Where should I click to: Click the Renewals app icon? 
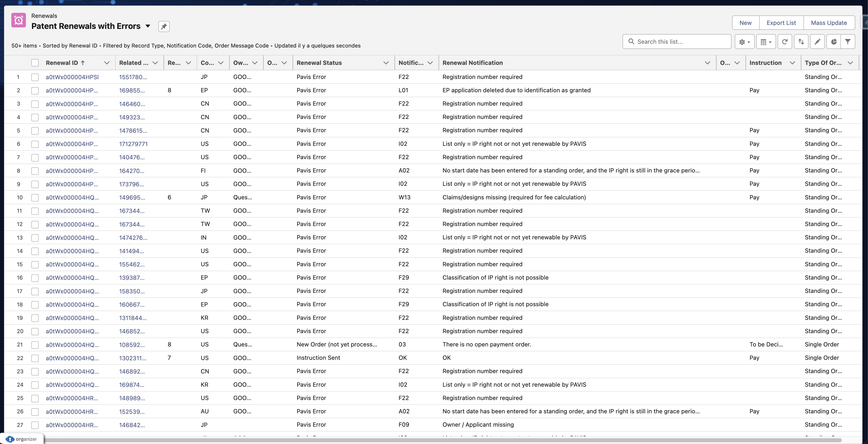point(19,21)
